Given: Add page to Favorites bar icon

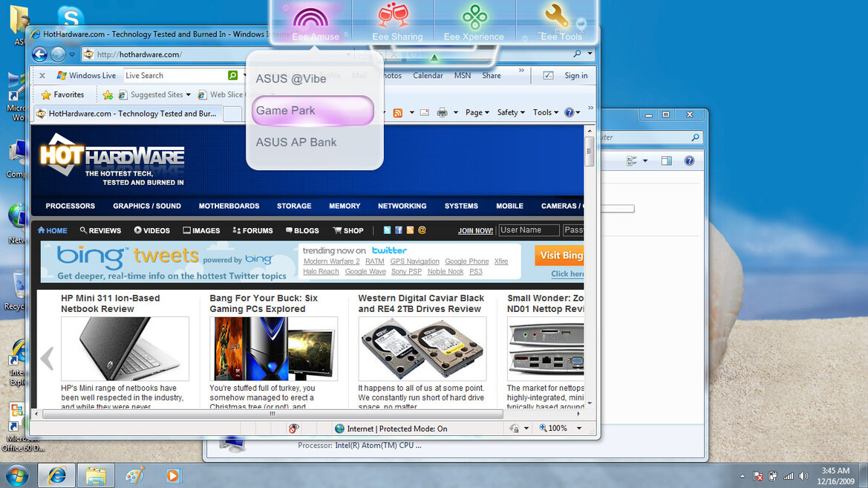Looking at the screenshot, I should tap(108, 95).
